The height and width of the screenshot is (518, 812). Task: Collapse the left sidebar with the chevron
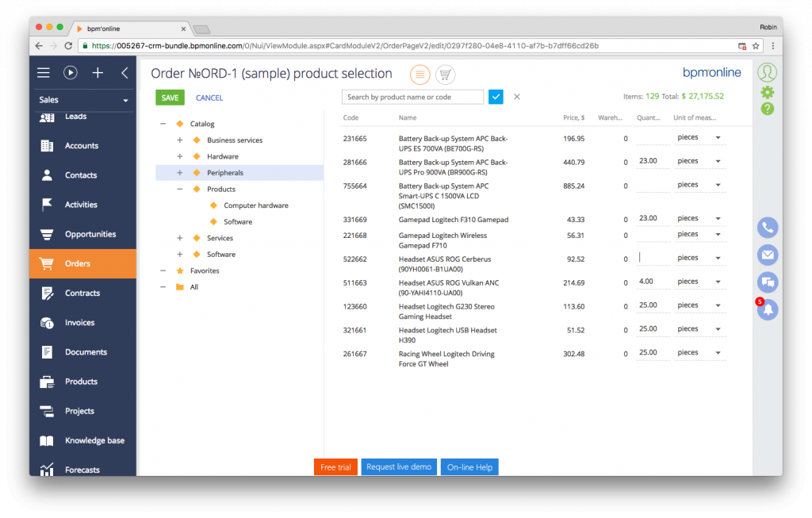(x=124, y=73)
